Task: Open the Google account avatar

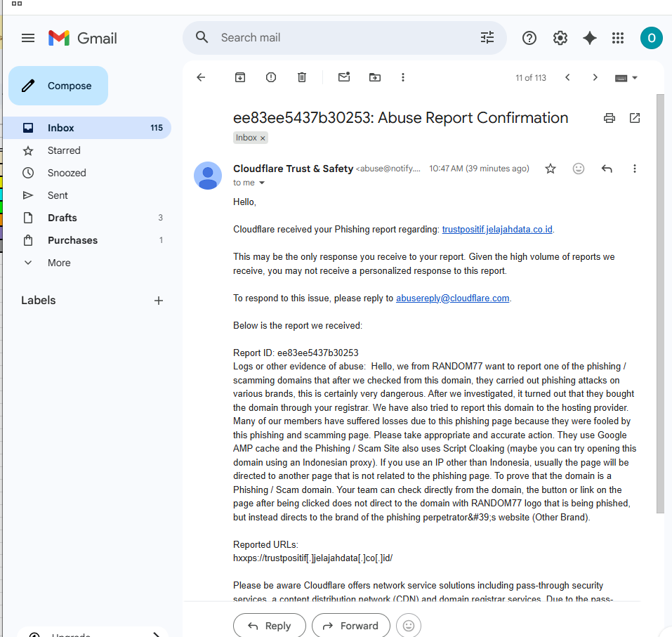Action: coord(652,38)
